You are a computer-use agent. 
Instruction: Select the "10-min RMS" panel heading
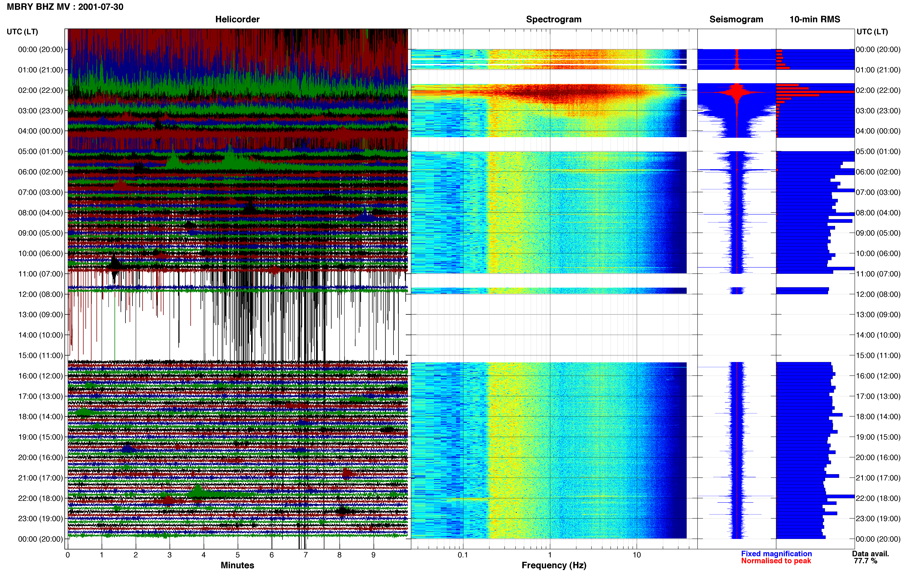815,19
